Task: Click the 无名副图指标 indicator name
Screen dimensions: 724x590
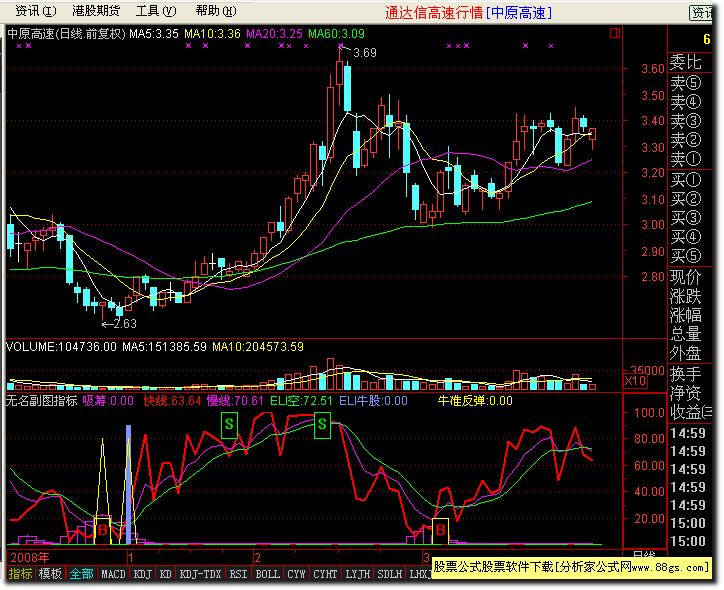Action: (x=41, y=401)
